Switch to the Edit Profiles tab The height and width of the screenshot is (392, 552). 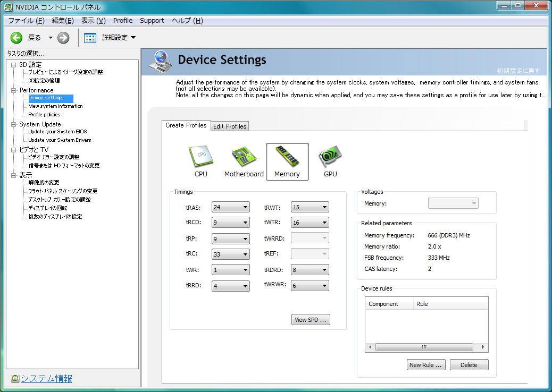point(230,126)
